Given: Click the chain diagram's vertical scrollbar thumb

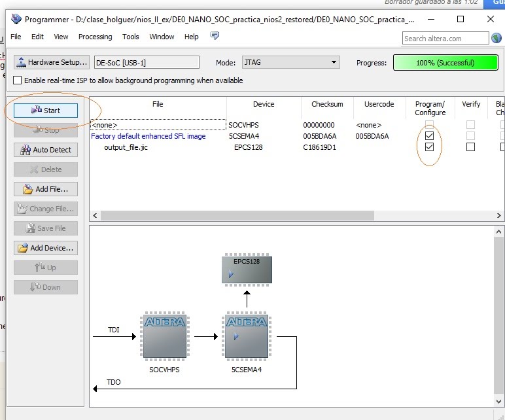Looking at the screenshot, I should [x=498, y=315].
